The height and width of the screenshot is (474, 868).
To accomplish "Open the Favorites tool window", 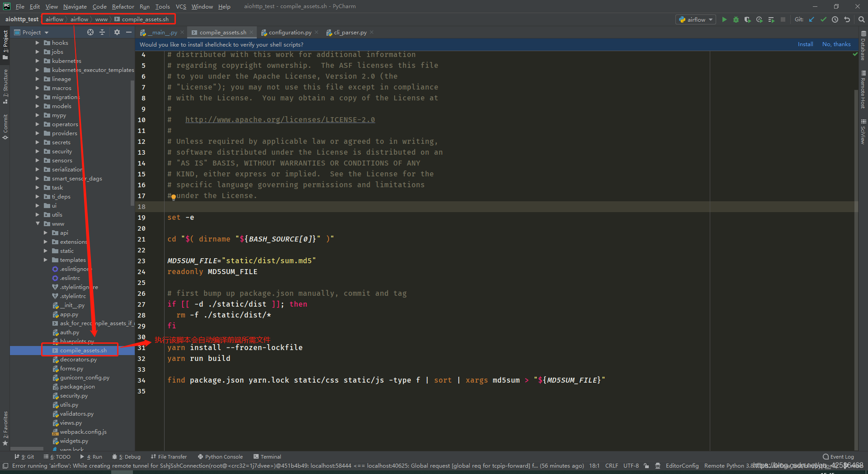I will tap(5, 428).
